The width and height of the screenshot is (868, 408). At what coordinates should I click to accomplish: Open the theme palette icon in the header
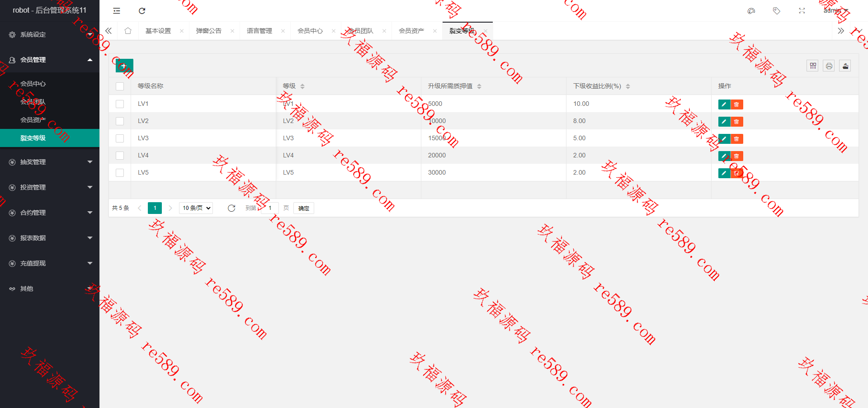pos(751,11)
